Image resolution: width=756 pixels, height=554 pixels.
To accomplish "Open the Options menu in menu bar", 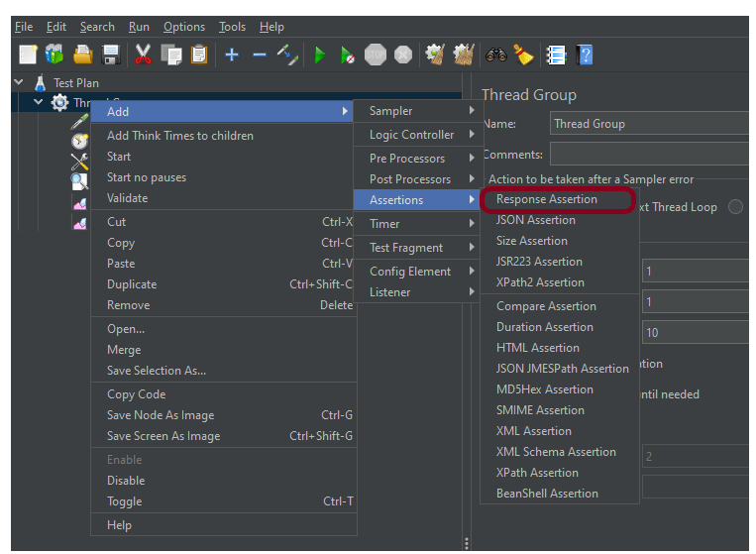I will coord(184,27).
